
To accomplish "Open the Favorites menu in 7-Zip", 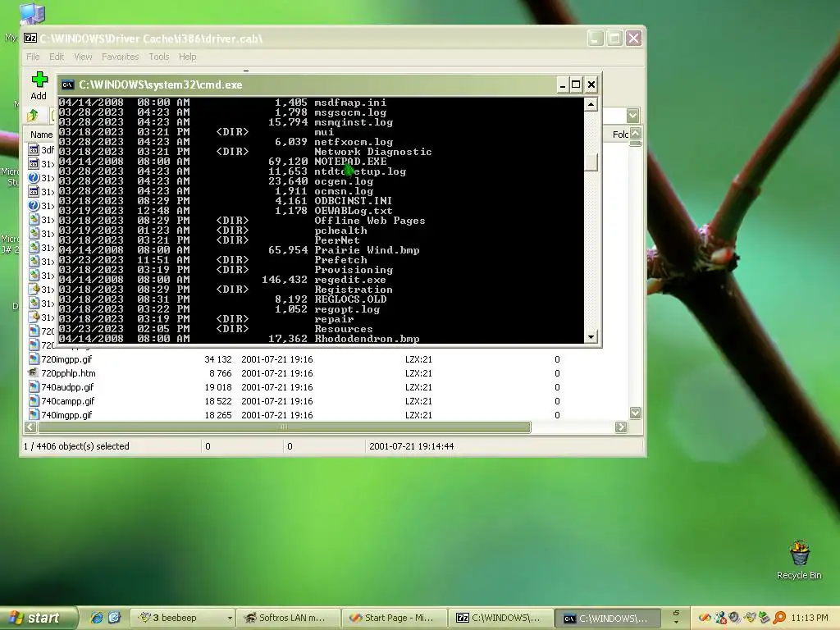I will pyautogui.click(x=120, y=57).
